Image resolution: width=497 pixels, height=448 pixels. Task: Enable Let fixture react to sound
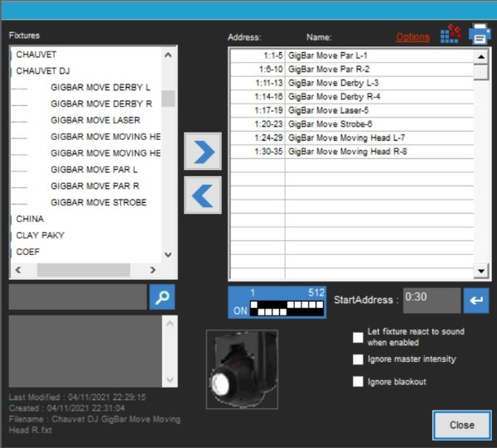pos(358,337)
